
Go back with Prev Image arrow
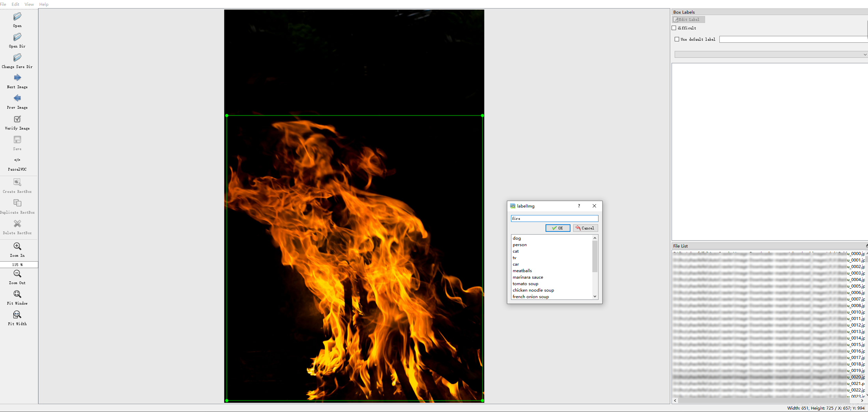tap(17, 98)
